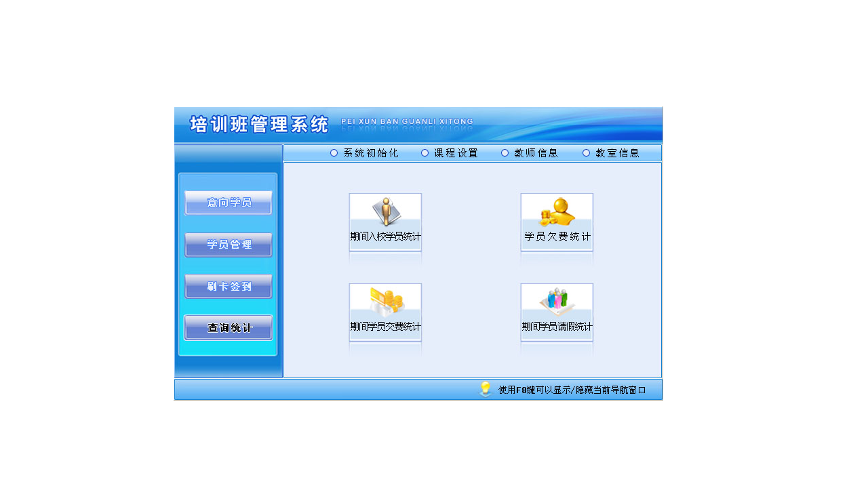Open the 学员管理 sidebar panel

click(228, 244)
